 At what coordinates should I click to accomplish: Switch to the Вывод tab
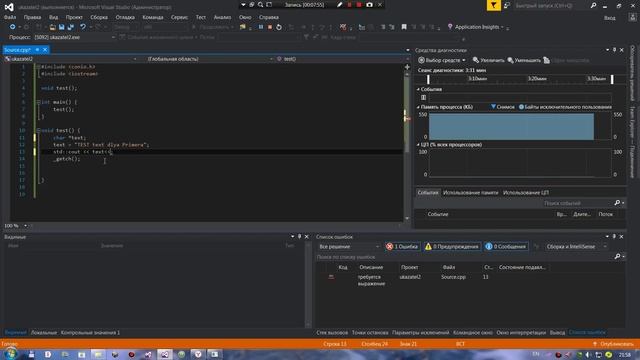[557, 333]
